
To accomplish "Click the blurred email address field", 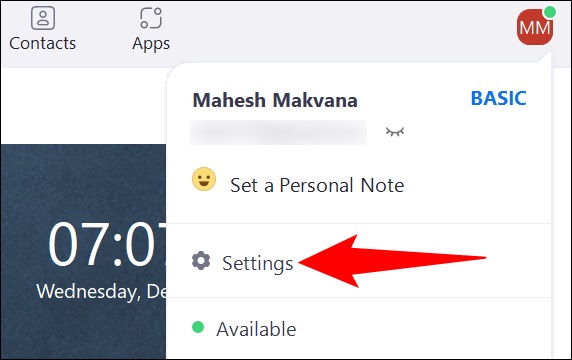I will (x=278, y=132).
